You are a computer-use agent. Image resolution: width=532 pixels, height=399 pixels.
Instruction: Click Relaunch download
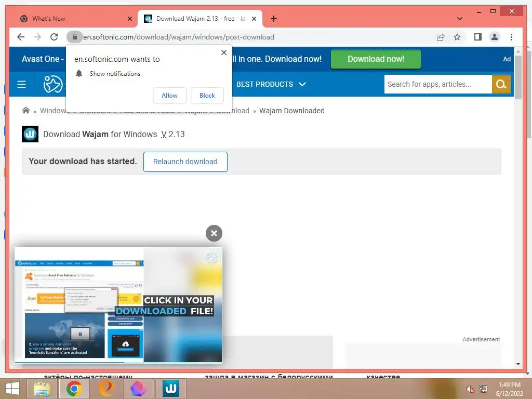point(185,162)
